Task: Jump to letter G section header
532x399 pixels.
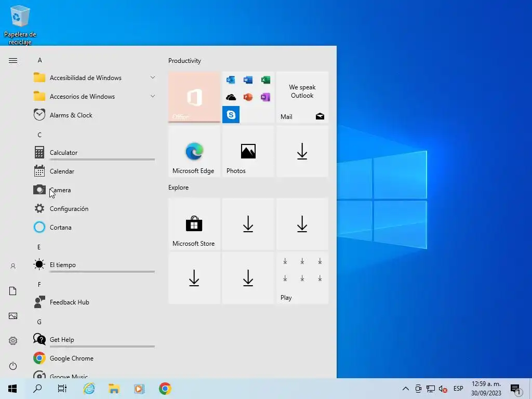Action: point(39,322)
